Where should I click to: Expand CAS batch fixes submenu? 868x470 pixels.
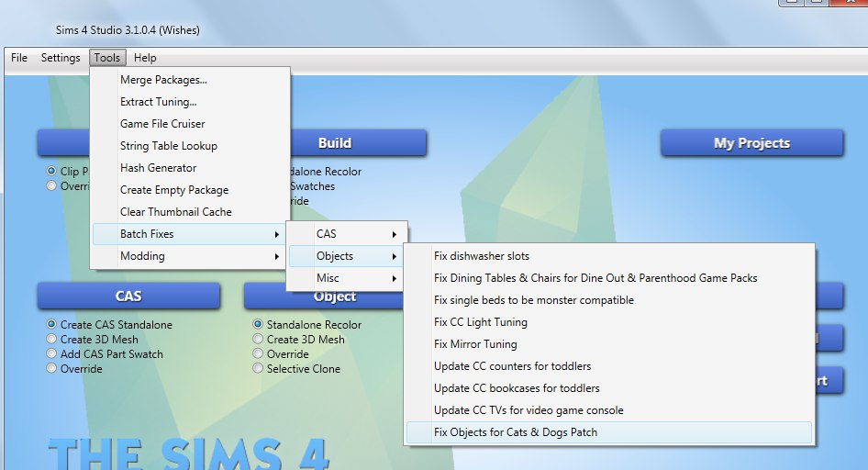(347, 234)
